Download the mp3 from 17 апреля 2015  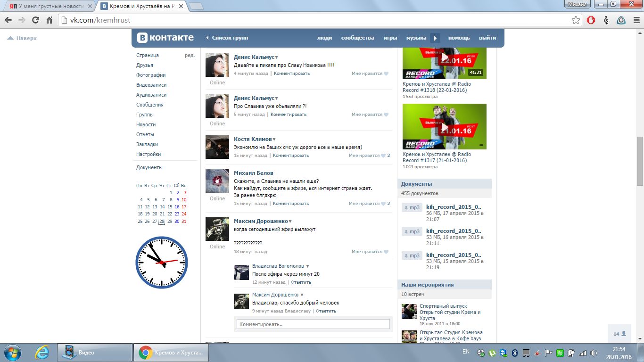click(412, 207)
